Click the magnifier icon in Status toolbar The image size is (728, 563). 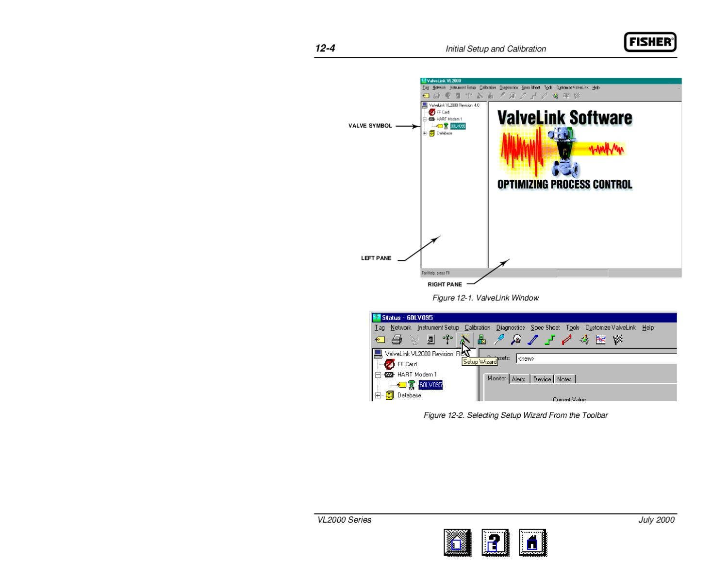[x=516, y=340]
